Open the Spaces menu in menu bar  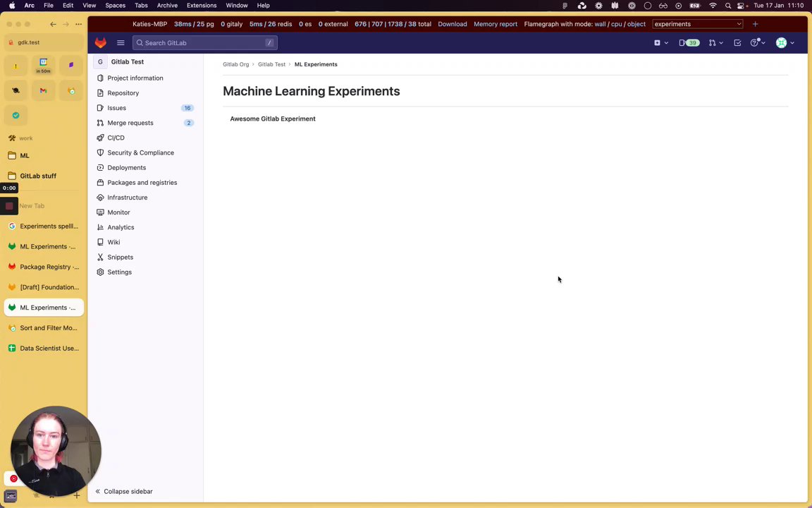115,5
